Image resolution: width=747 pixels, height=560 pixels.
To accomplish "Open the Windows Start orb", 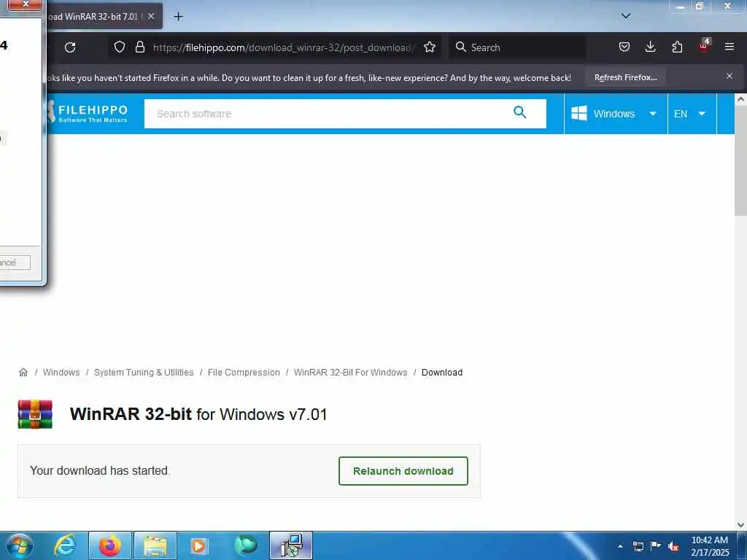I will (20, 545).
